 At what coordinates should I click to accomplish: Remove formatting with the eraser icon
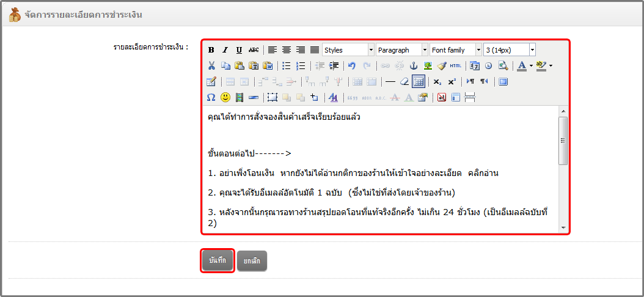(x=404, y=82)
